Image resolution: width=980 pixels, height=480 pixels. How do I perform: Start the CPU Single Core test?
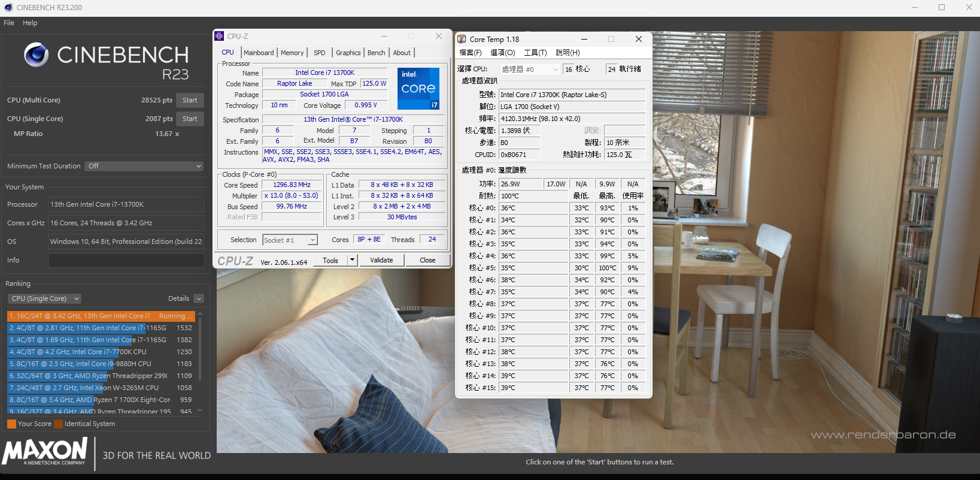coord(190,119)
